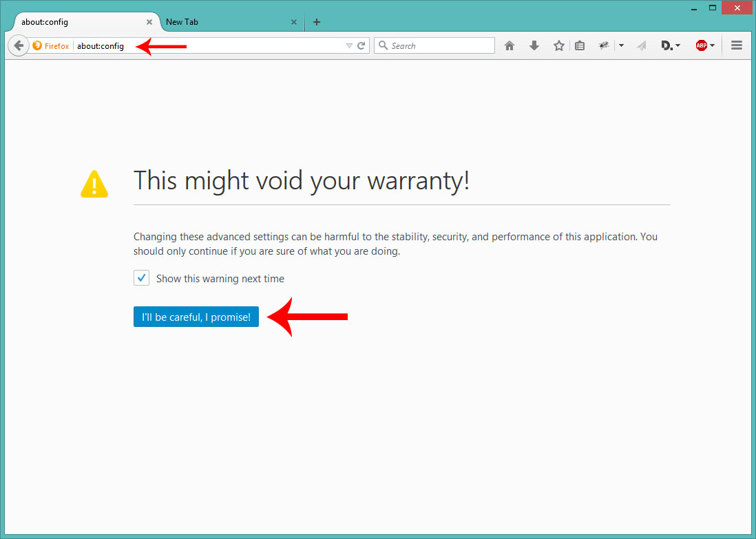Viewport: 756px width, 539px height.
Task: Click the 'This might void your warranty!' heading
Action: 302,181
